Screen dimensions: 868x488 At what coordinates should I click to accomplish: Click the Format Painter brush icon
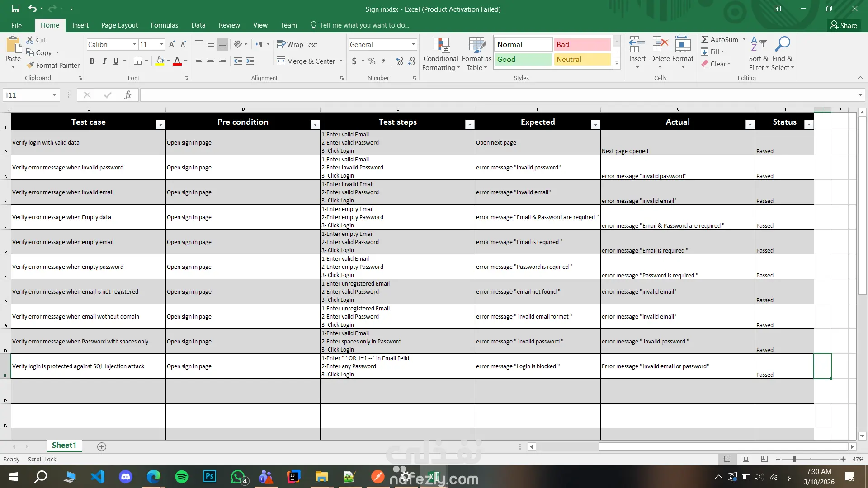(30, 66)
